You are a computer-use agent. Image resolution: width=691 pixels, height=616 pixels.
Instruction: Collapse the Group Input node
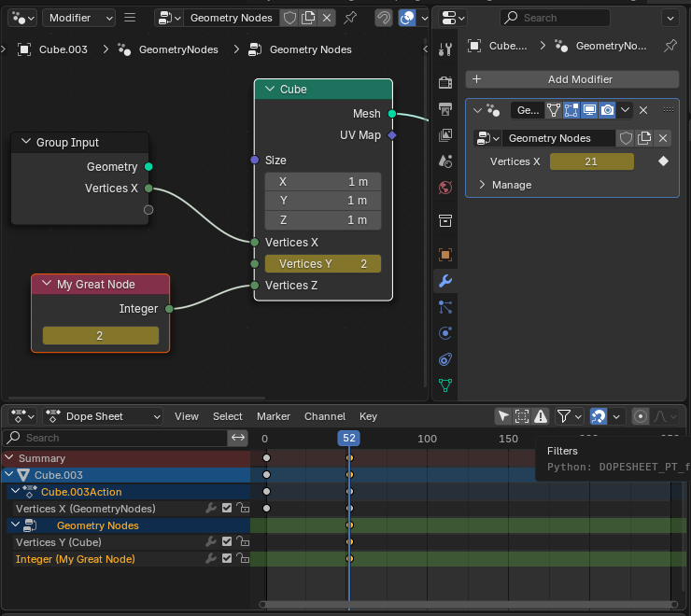pos(26,142)
